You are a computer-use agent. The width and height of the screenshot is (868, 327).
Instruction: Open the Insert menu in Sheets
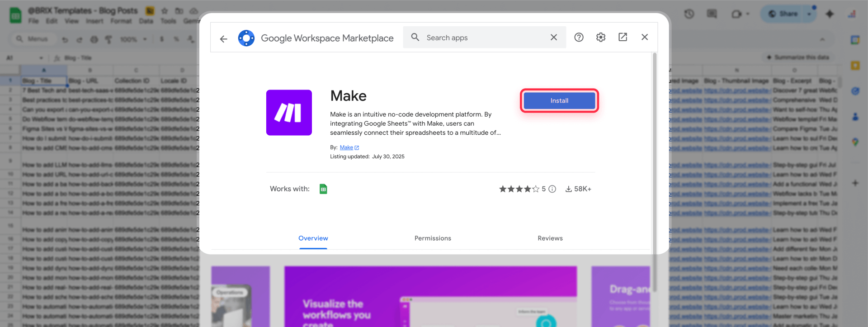pyautogui.click(x=94, y=21)
